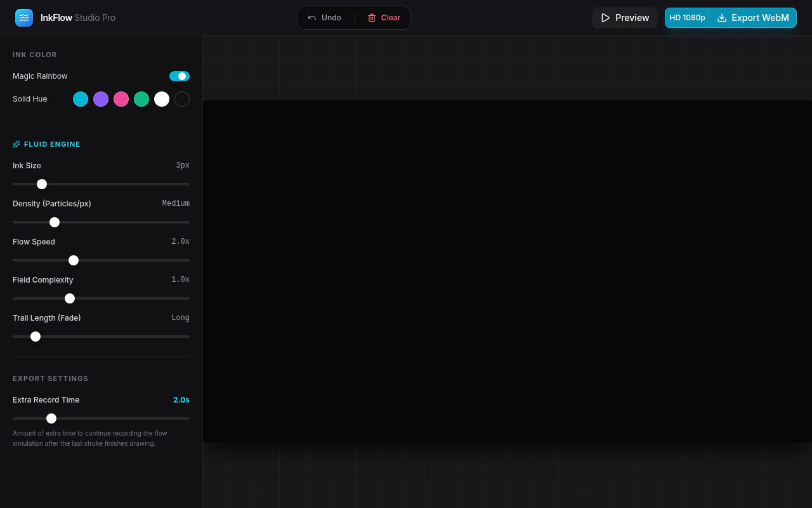
Task: Click the Trail Length slider handle
Action: pyautogui.click(x=36, y=337)
